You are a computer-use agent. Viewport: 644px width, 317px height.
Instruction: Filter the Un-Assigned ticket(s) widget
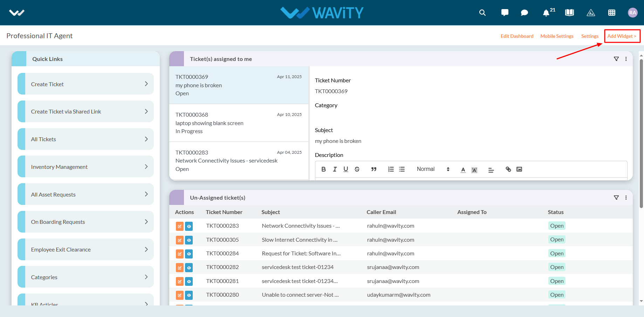pos(616,198)
